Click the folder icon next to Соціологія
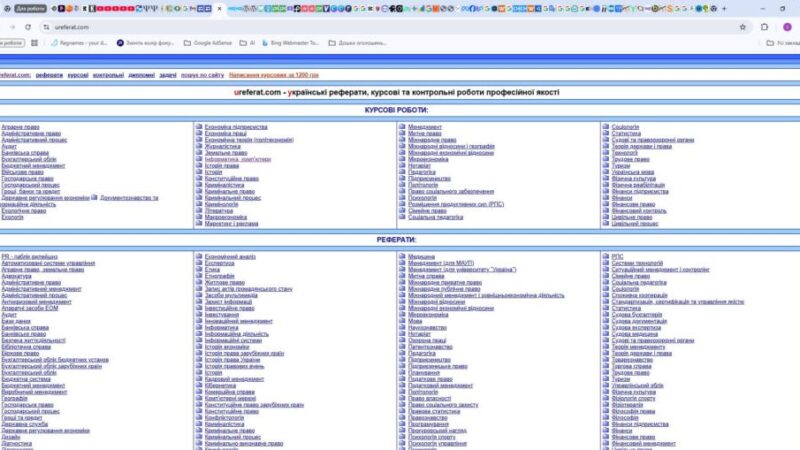Screen dimensions: 800x450 [605, 128]
